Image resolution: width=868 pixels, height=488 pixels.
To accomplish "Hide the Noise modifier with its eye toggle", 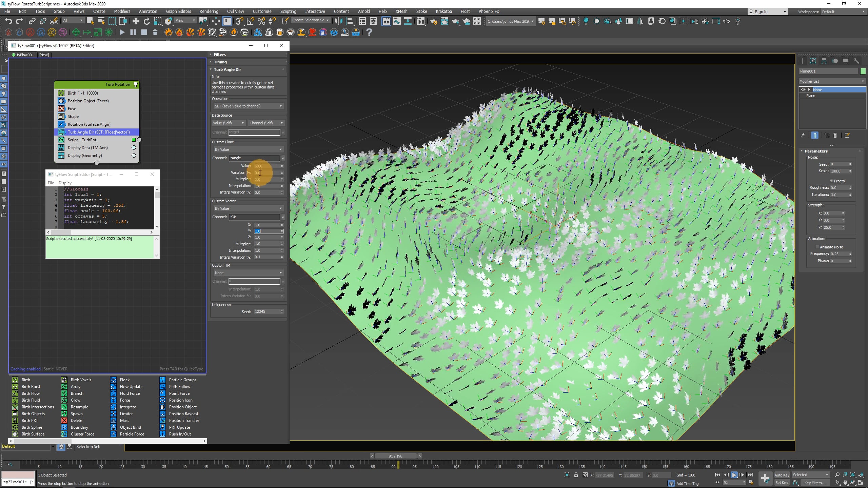I will pyautogui.click(x=804, y=89).
